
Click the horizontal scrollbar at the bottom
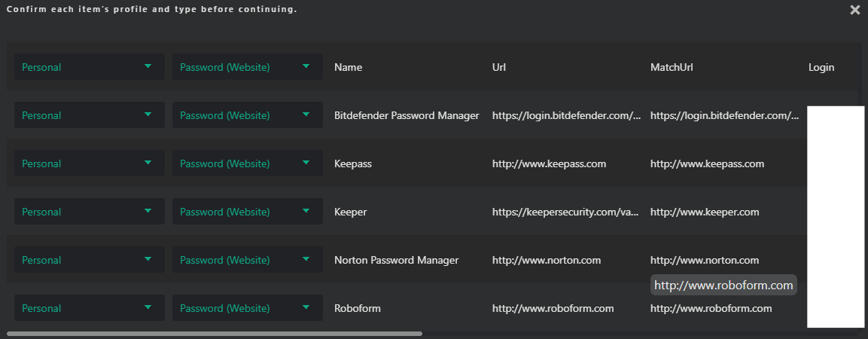[215, 333]
